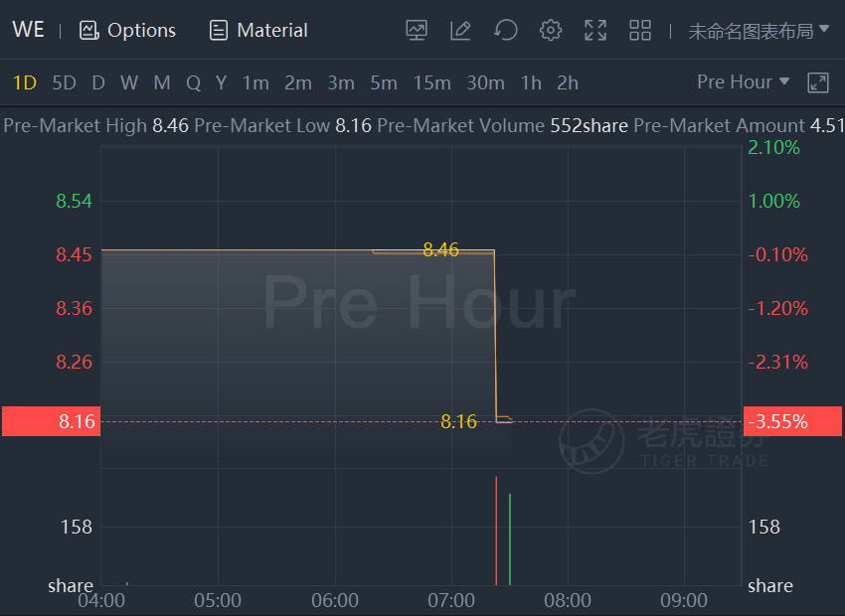The image size is (845, 616).
Task: Click the red 8.16 price label
Action: (x=51, y=421)
